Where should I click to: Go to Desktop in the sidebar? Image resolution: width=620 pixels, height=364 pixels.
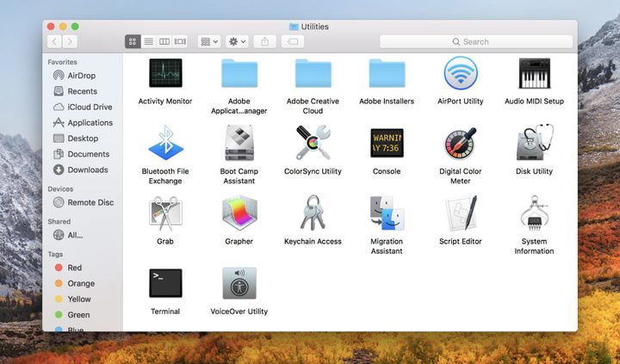[83, 139]
